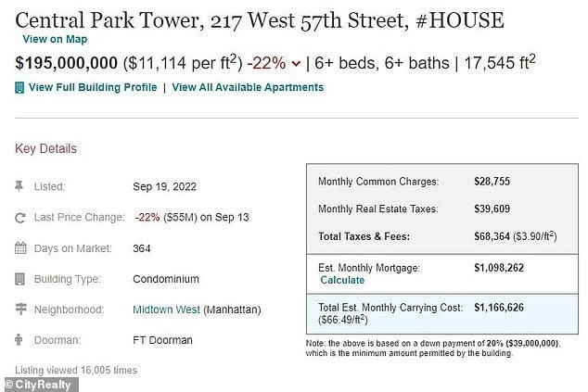This screenshot has width=588, height=392.
Task: Open View All Available Apartments link
Action: [248, 87]
